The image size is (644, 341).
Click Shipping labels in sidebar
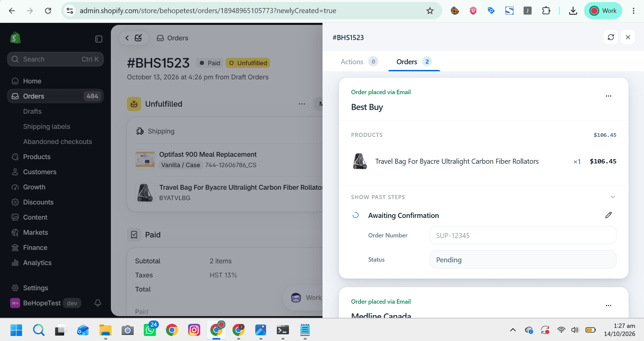[x=47, y=126]
